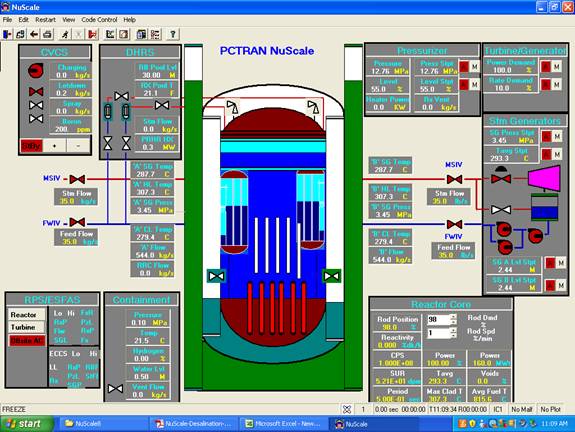This screenshot has height=432, width=575.
Task: Click the IC1 status bar entry
Action: tap(498, 409)
